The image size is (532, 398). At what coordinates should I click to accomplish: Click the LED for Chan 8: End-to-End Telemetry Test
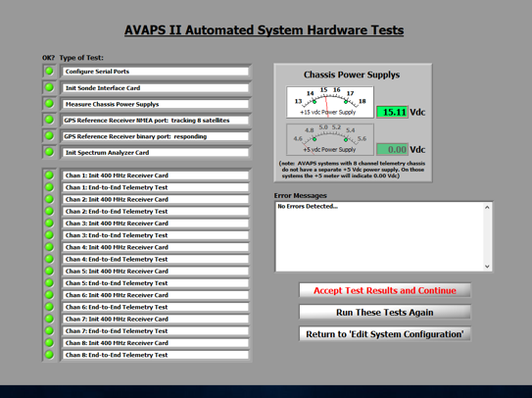click(49, 355)
